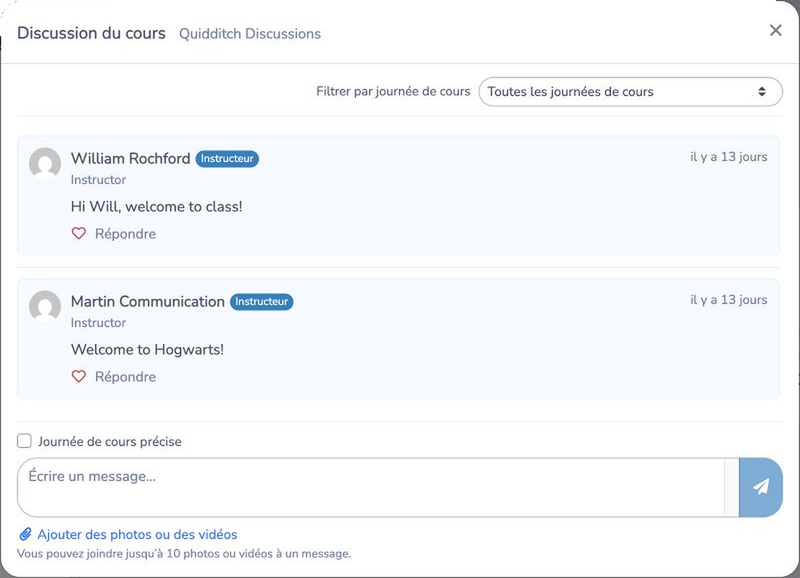Open the Toutes les journées de cours dropdown
Screen dimensions: 800x578
[x=630, y=92]
